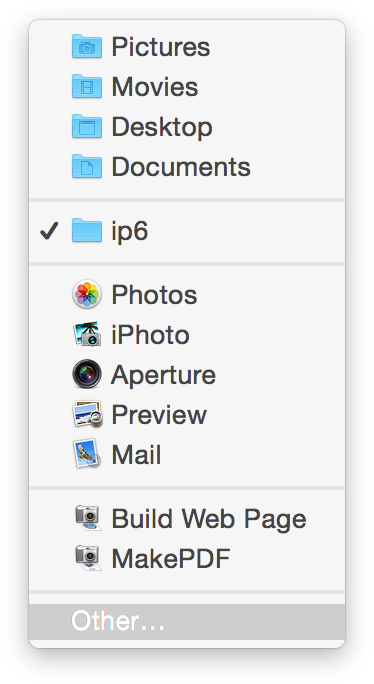
Task: Click the Preview app icon
Action: coord(87,414)
